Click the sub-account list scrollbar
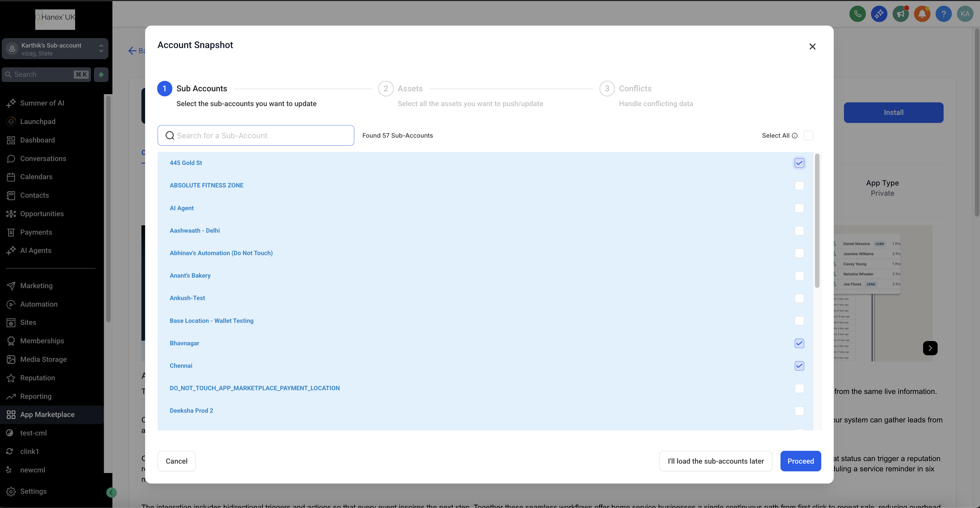Viewport: 980px width, 508px height. (x=817, y=220)
